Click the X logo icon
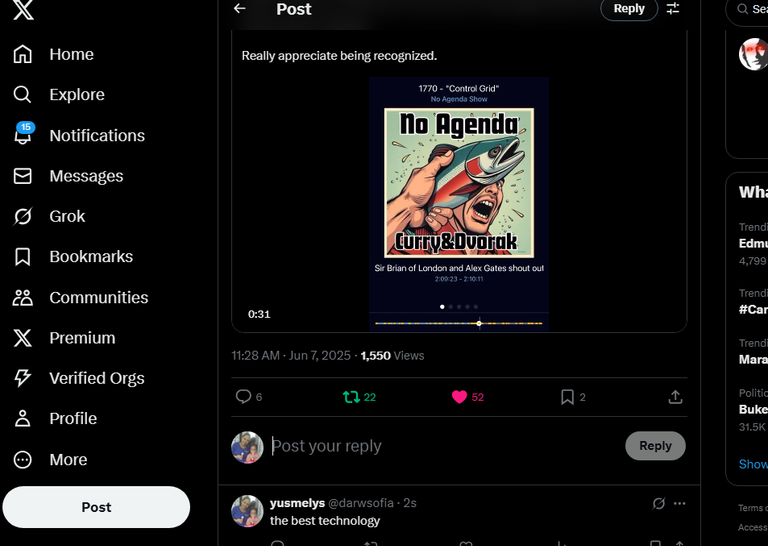This screenshot has height=546, width=768. 23,10
